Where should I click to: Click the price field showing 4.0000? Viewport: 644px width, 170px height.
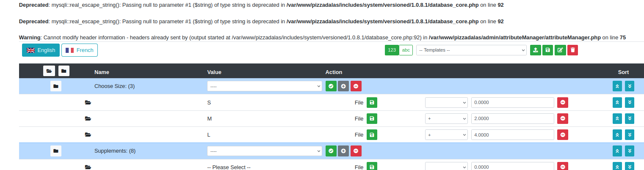point(513,135)
